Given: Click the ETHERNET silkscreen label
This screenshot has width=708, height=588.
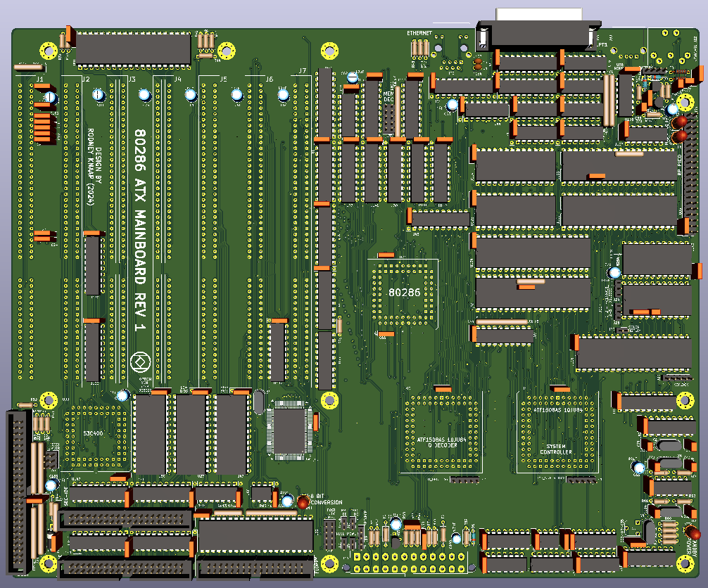Looking at the screenshot, I should [421, 33].
